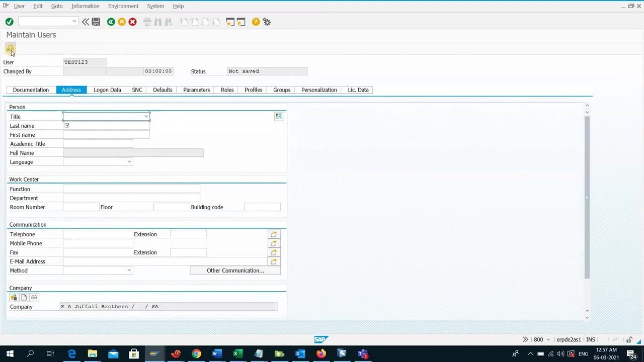Click the green Back arrow icon
This screenshot has width=644, height=362.
click(x=111, y=22)
